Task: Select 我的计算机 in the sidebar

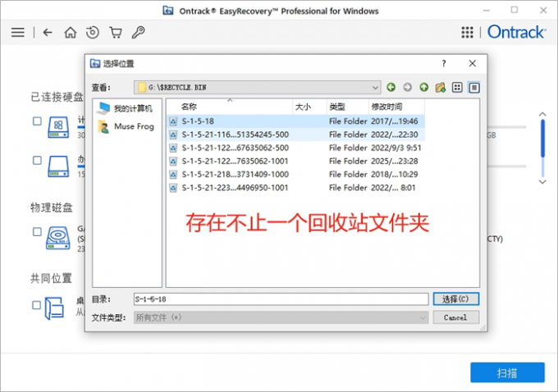Action: coord(126,108)
